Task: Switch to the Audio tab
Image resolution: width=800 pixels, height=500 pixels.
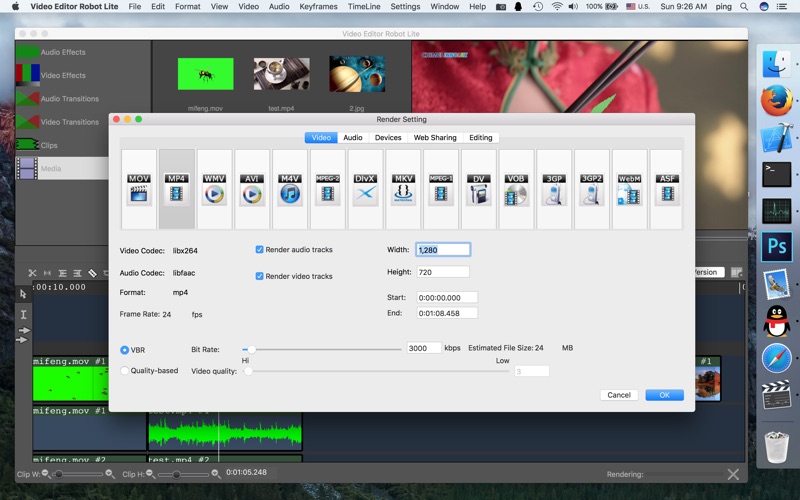Action: [x=353, y=138]
